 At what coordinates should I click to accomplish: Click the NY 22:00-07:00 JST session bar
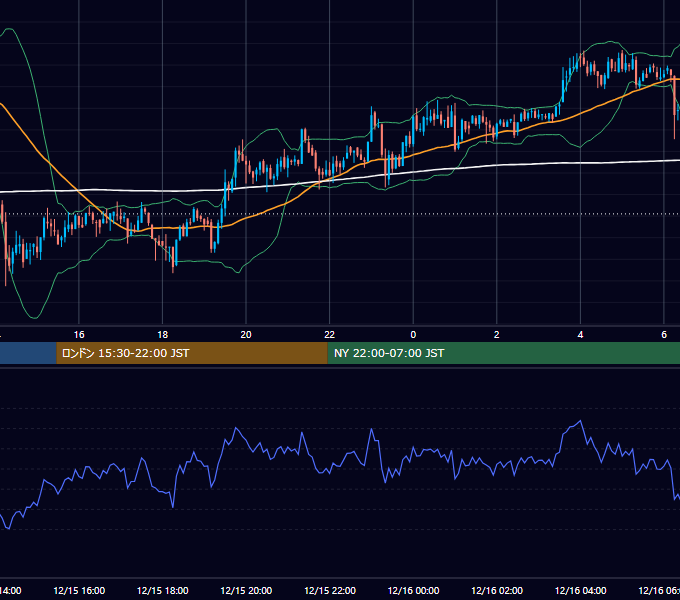503,353
